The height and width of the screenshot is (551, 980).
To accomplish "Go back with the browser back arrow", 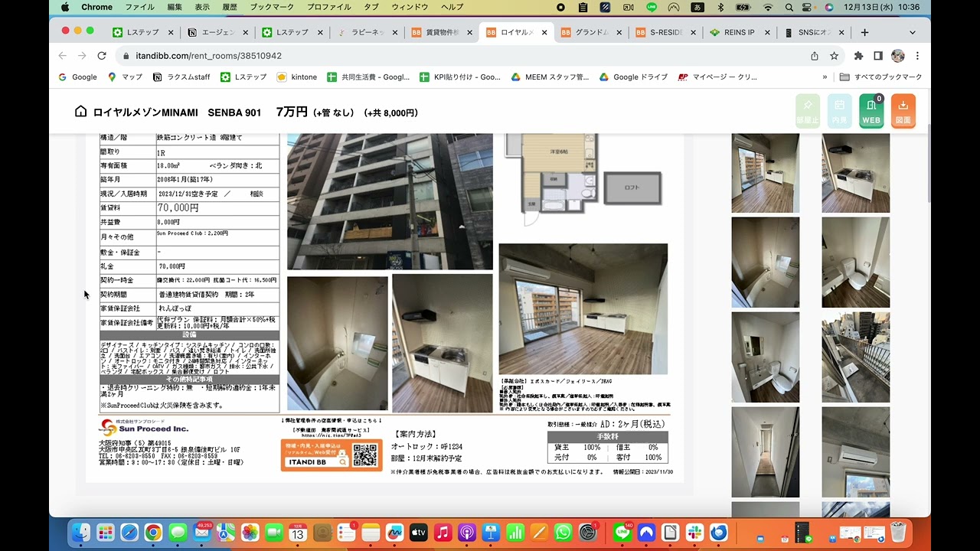I will click(63, 56).
